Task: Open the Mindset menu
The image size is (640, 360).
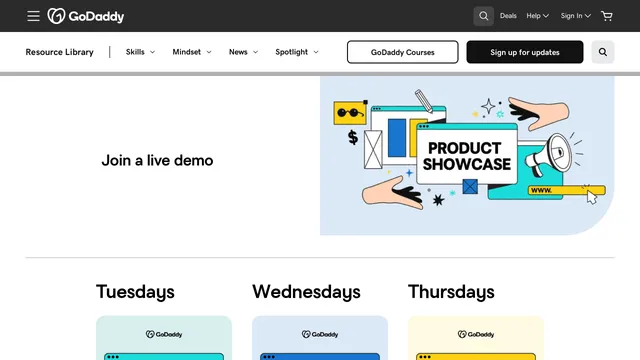Action: point(192,52)
